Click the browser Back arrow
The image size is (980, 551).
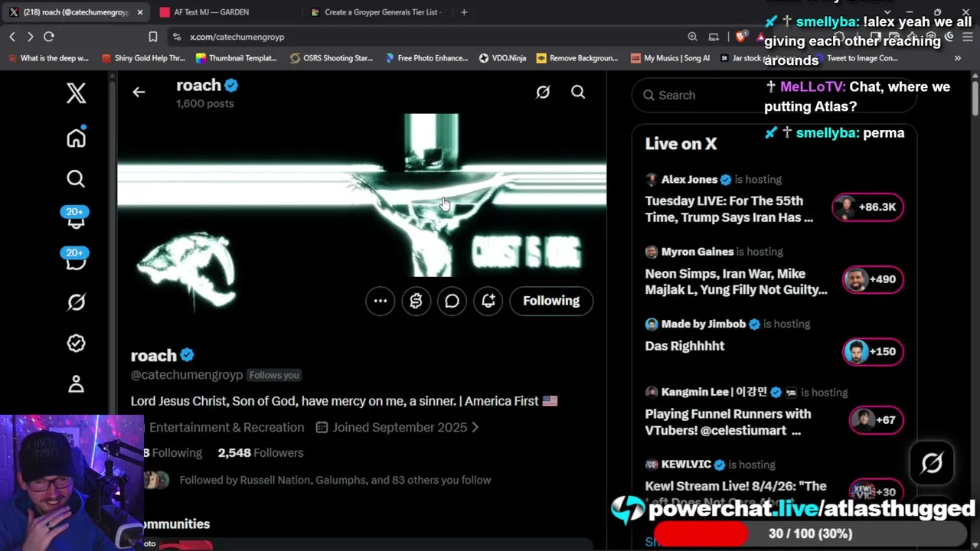12,37
